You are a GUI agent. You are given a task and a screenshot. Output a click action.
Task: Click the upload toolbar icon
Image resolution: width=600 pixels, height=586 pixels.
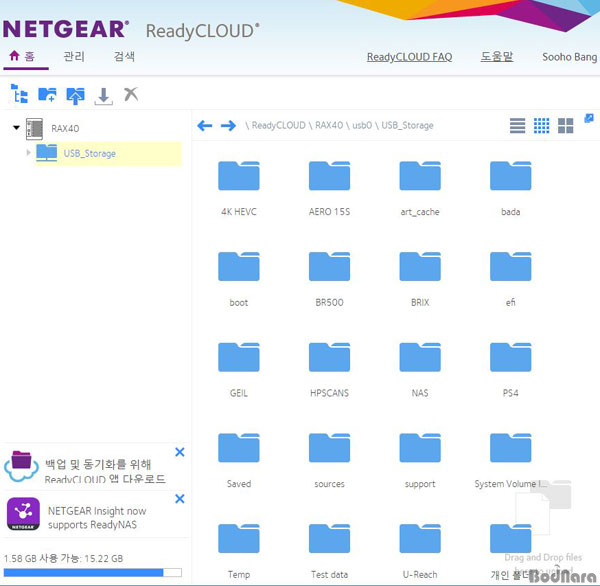[75, 95]
